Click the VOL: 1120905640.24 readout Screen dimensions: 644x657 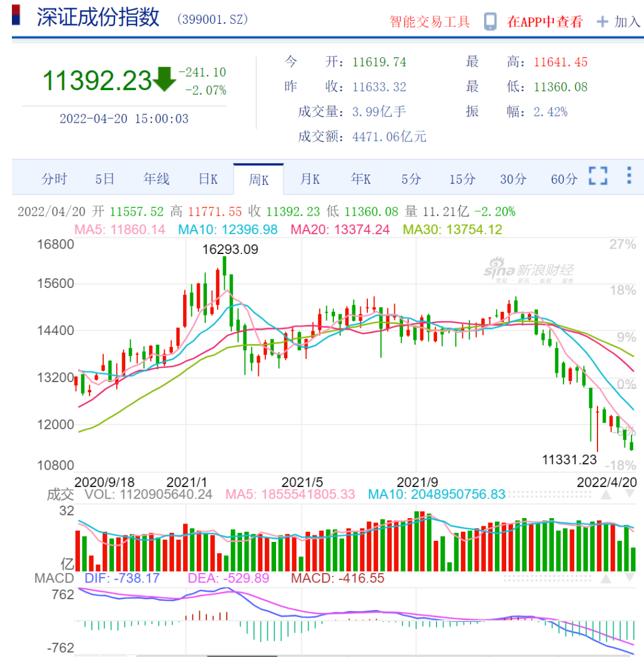(148, 494)
